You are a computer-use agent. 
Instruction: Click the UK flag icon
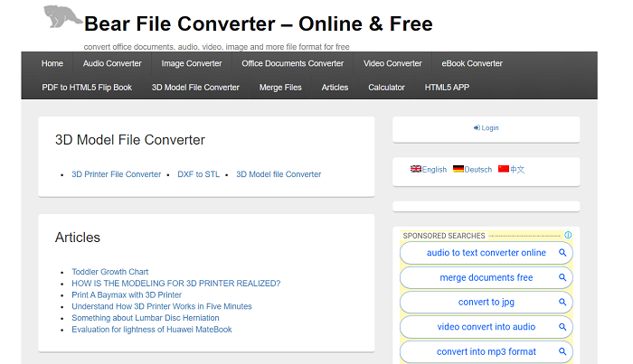[416, 169]
